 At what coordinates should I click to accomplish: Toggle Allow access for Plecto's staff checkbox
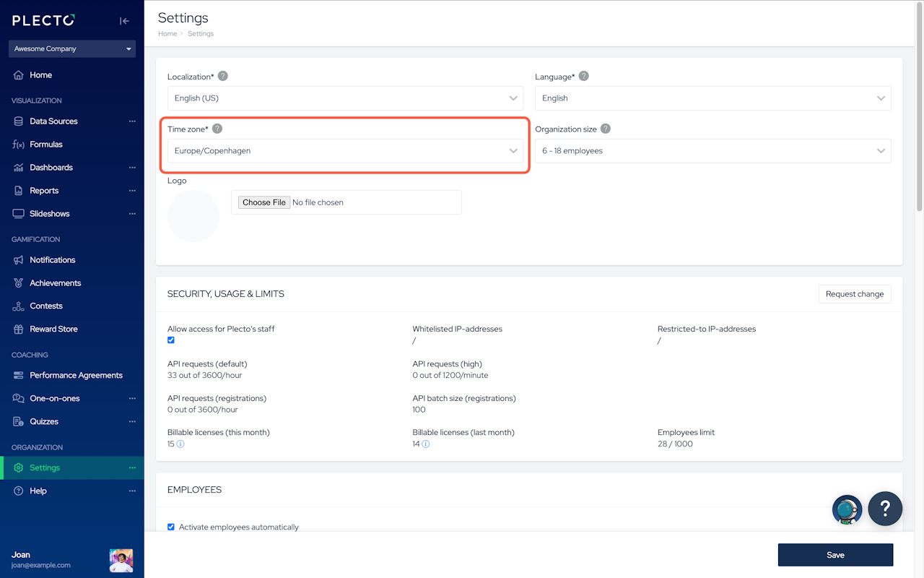171,340
